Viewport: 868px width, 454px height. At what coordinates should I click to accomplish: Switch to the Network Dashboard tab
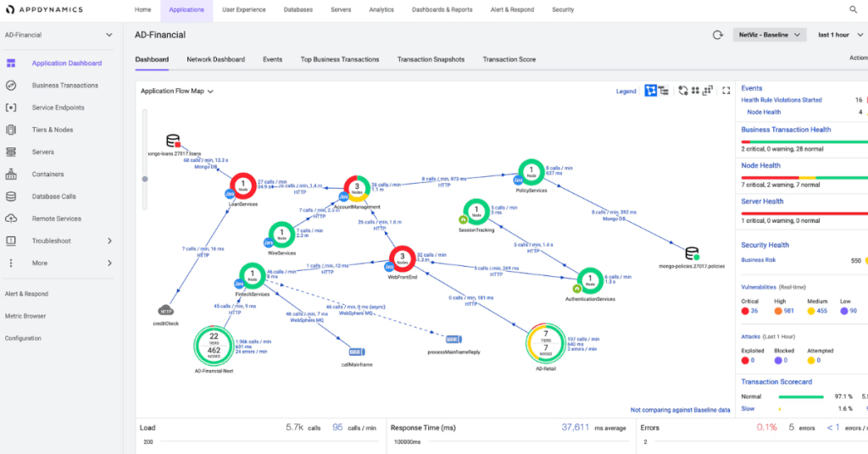pyautogui.click(x=215, y=59)
